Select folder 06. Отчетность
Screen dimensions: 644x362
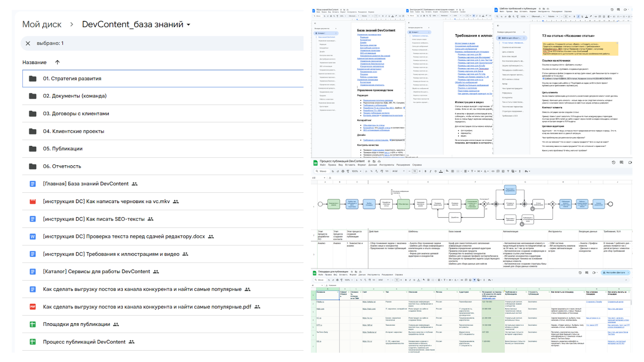point(163,166)
